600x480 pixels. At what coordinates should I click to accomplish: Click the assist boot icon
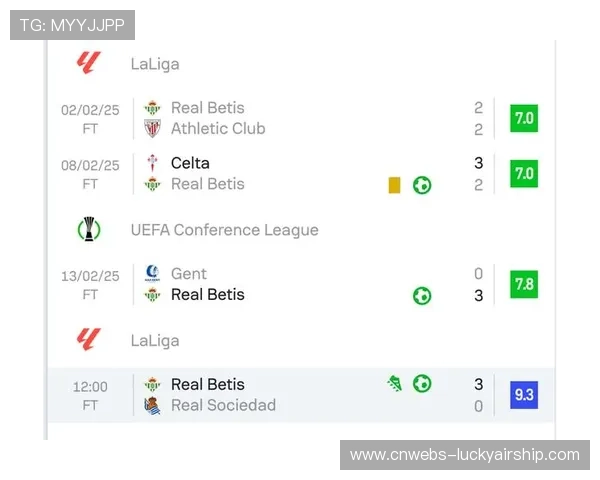click(395, 383)
